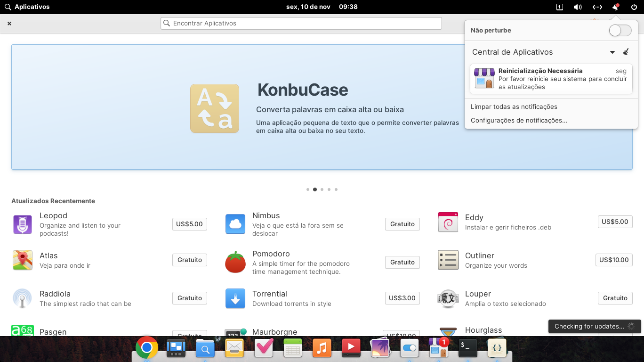The width and height of the screenshot is (644, 362).
Task: Click the Gratuito button for Nimbus
Action: 402,224
